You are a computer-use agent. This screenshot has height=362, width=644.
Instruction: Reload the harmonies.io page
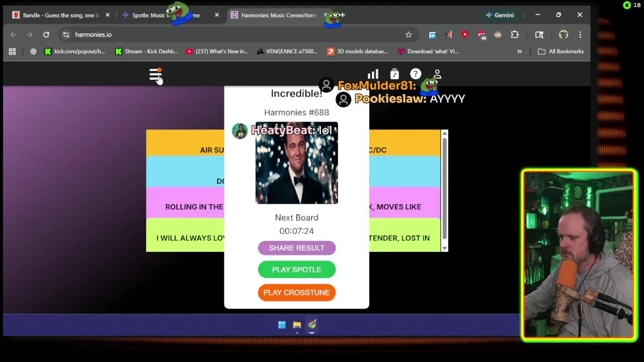(x=46, y=35)
